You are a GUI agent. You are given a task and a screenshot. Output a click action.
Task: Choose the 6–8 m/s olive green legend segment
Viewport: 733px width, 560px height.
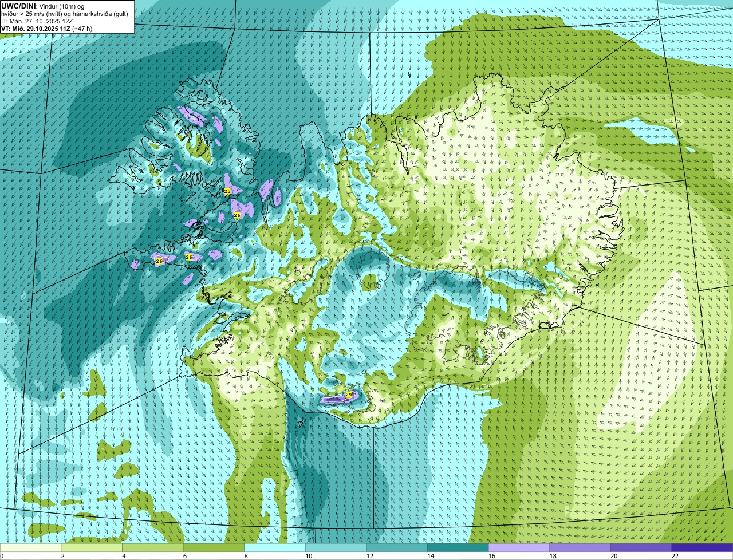[x=214, y=548]
